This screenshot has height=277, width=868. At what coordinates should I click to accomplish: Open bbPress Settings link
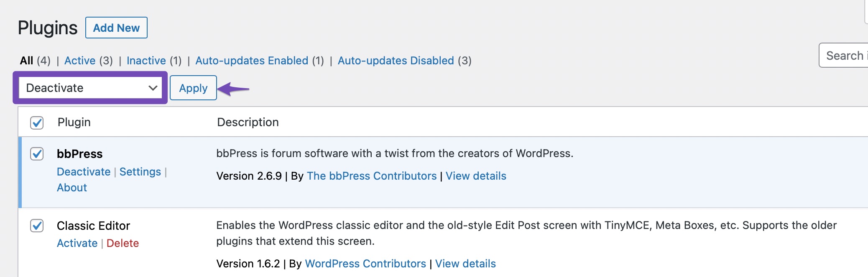tap(140, 172)
